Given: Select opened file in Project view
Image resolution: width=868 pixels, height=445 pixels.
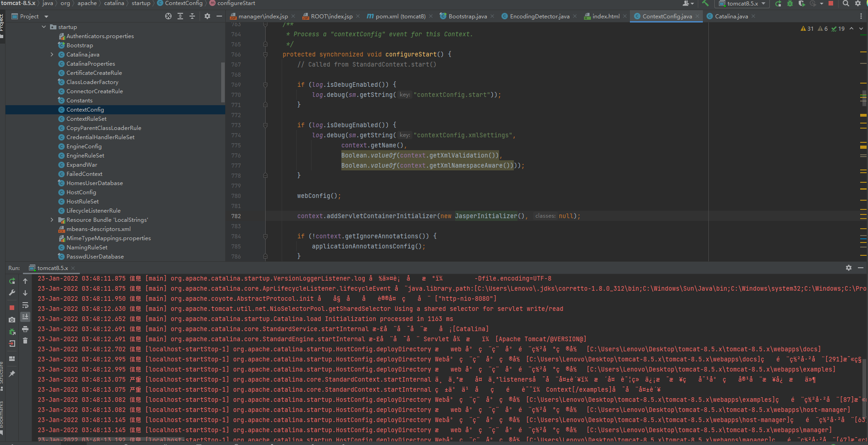Looking at the screenshot, I should (x=168, y=16).
